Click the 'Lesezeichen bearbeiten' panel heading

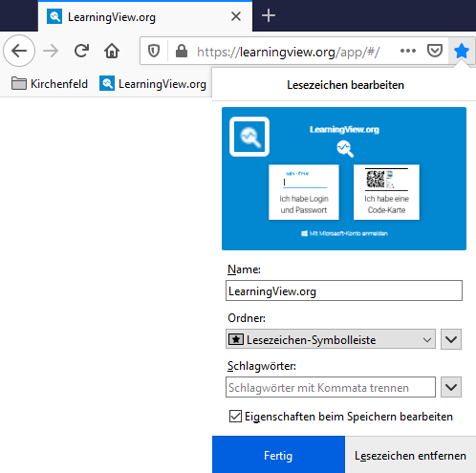[x=345, y=85]
